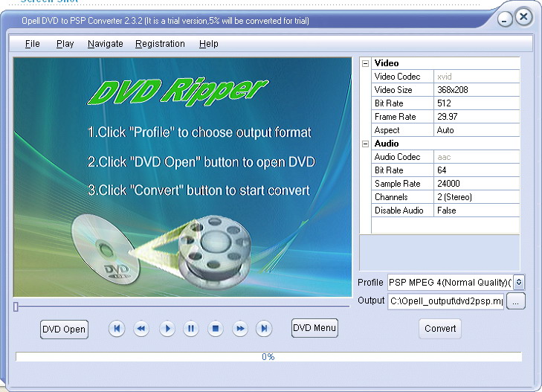Pause the video preview

[191, 328]
